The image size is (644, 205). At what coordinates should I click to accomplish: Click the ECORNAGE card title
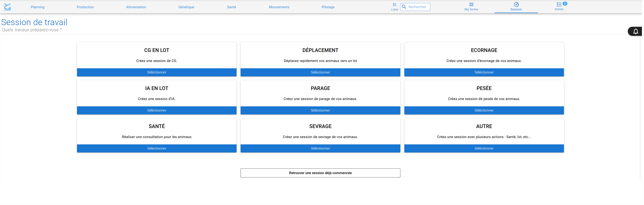[x=484, y=50]
